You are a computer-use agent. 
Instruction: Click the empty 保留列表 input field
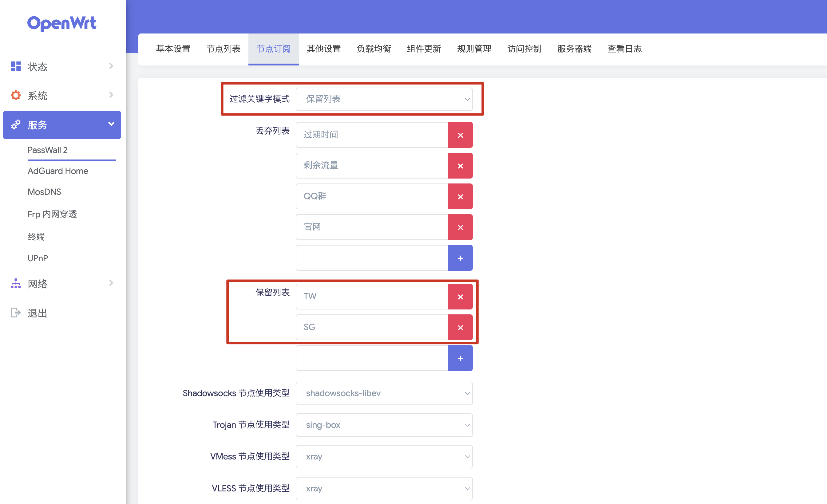tap(372, 358)
